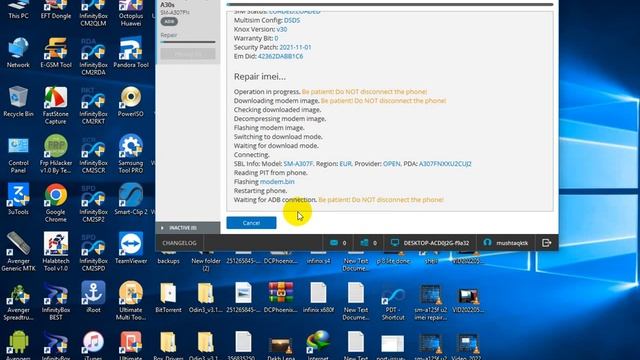640x360 pixels.
Task: Open InfinityBox CM2RDA shortcut
Action: click(93, 56)
